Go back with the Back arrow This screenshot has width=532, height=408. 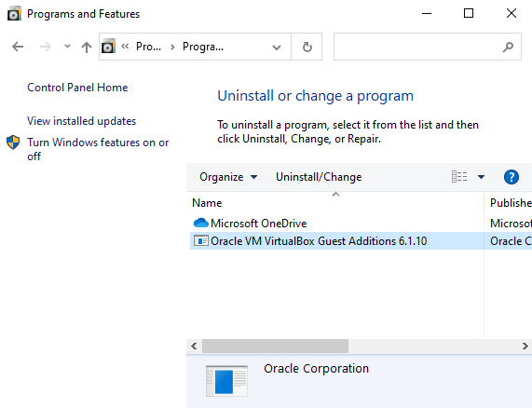pyautogui.click(x=18, y=47)
